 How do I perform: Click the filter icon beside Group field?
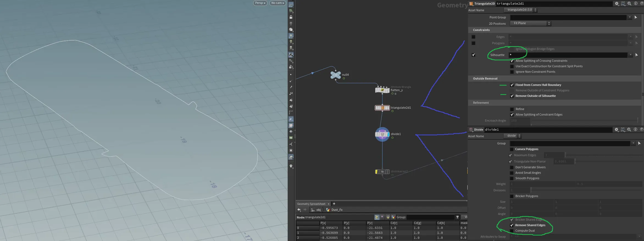[457, 217]
